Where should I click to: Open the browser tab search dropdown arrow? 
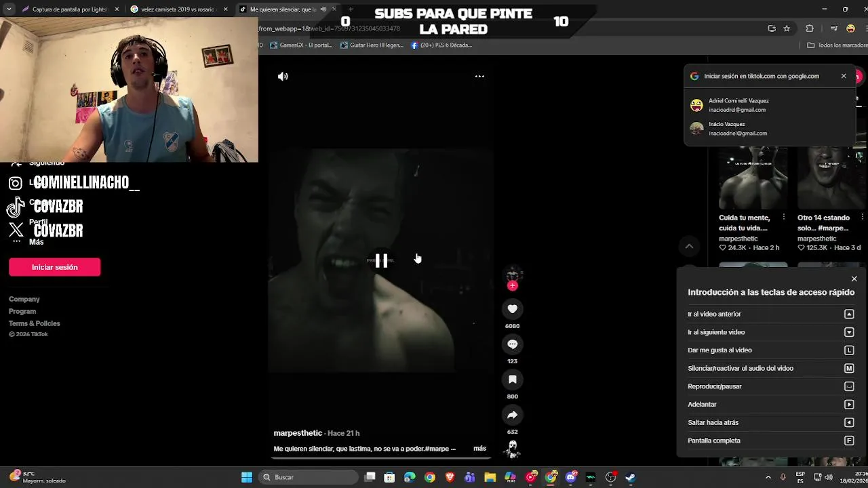pos(9,9)
